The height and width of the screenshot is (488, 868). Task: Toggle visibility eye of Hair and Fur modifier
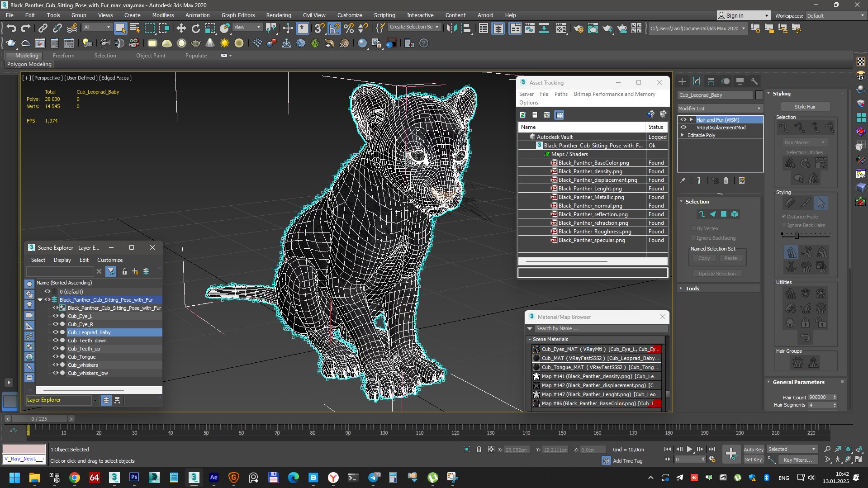click(683, 120)
